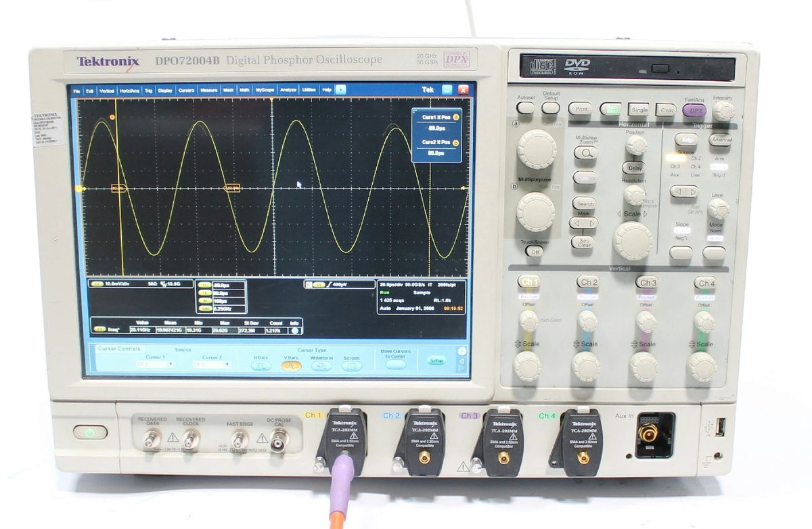Push the trigger Advanced button

point(720,140)
